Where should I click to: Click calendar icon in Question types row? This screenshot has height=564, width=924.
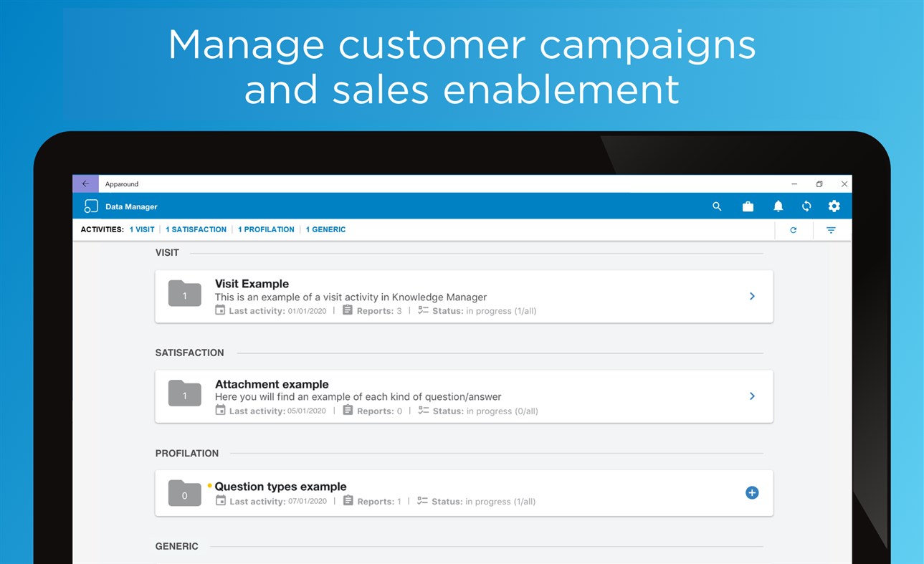click(x=221, y=500)
